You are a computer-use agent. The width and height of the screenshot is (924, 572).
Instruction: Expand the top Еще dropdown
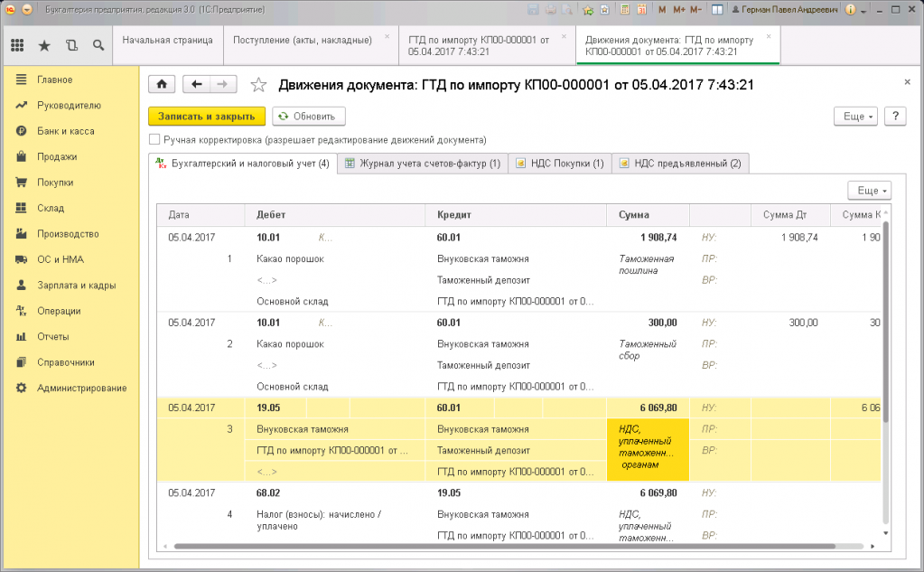pyautogui.click(x=855, y=117)
